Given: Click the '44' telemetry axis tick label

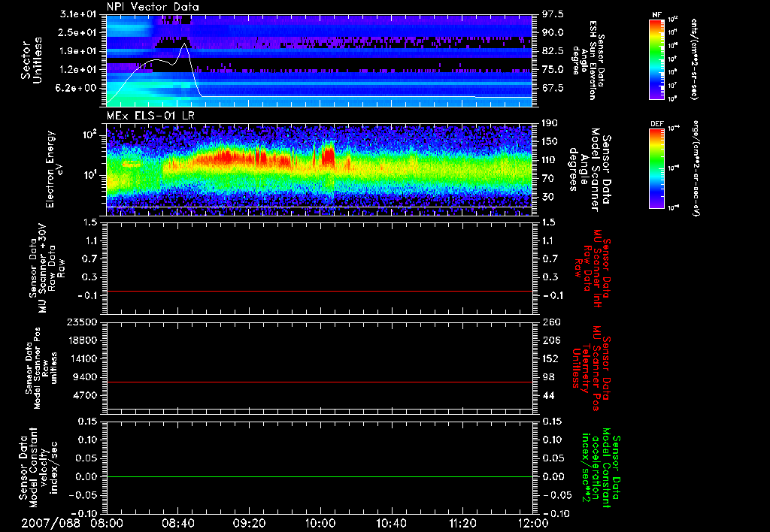Looking at the screenshot, I should click(547, 395).
